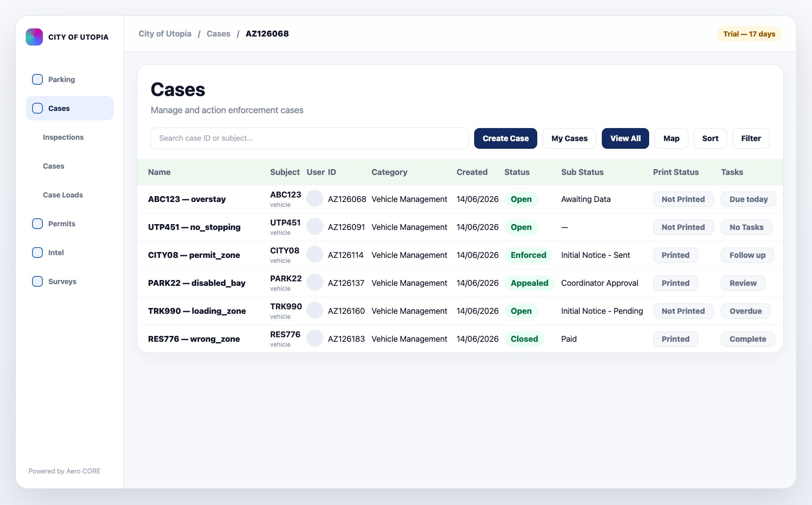The width and height of the screenshot is (812, 505).
Task: Open case TRK990 — loading_zone
Action: tap(197, 311)
